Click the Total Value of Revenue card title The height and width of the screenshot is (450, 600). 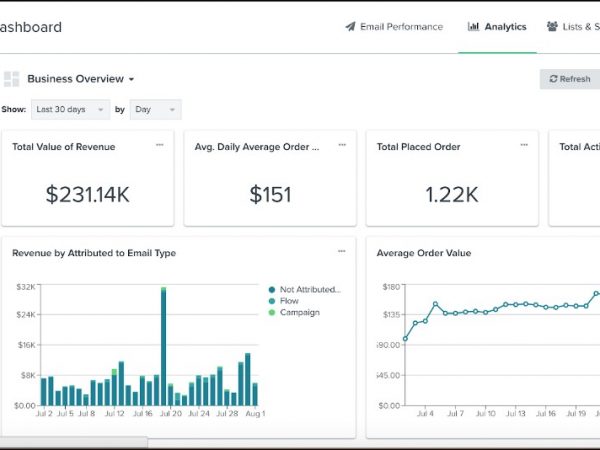tap(63, 147)
